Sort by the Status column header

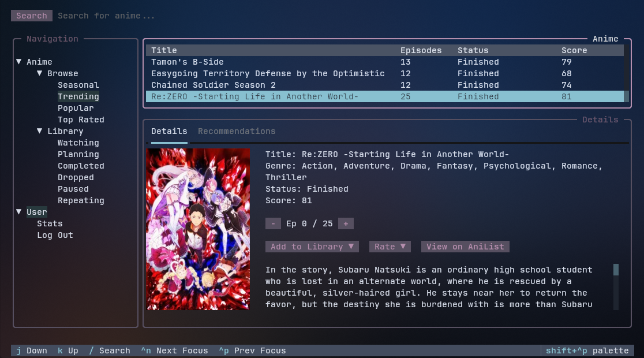coord(473,50)
